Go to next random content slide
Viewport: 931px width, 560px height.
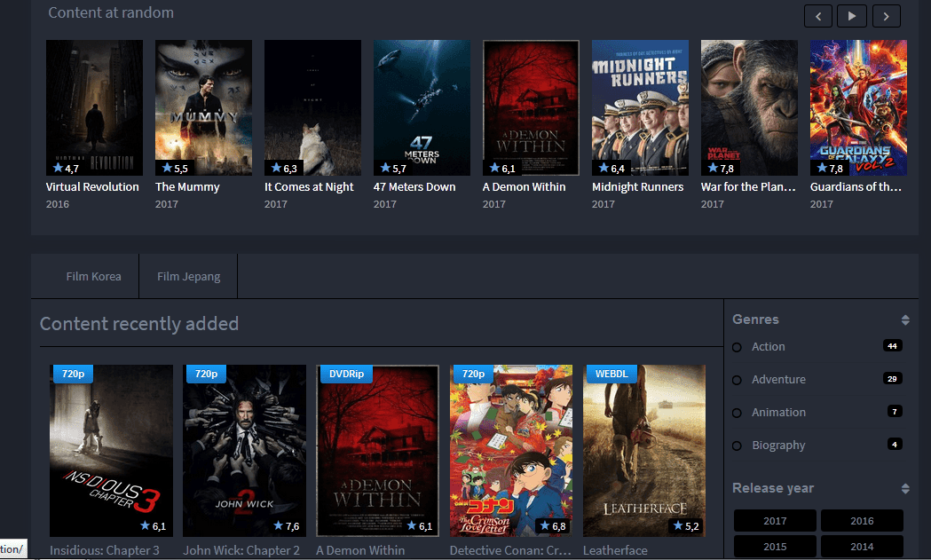(x=887, y=16)
